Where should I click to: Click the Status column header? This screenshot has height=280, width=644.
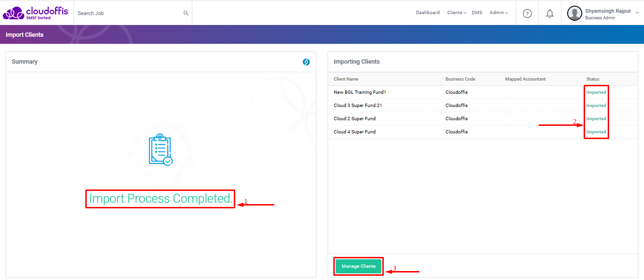coord(593,79)
